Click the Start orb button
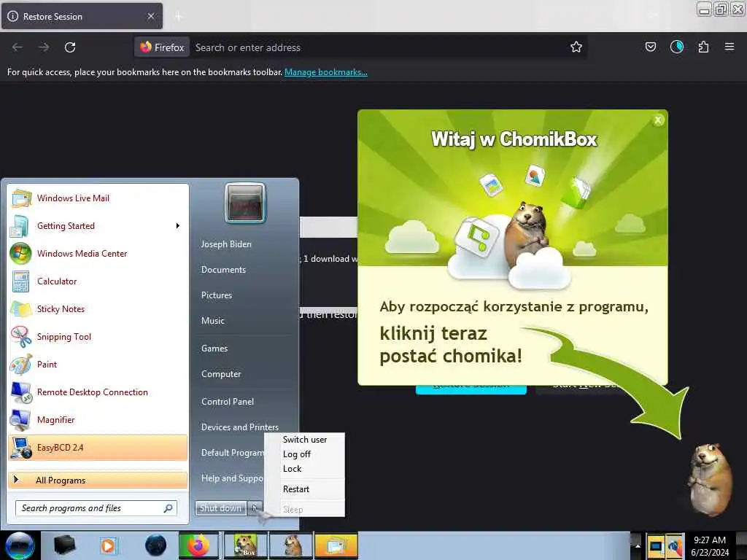 (19, 545)
